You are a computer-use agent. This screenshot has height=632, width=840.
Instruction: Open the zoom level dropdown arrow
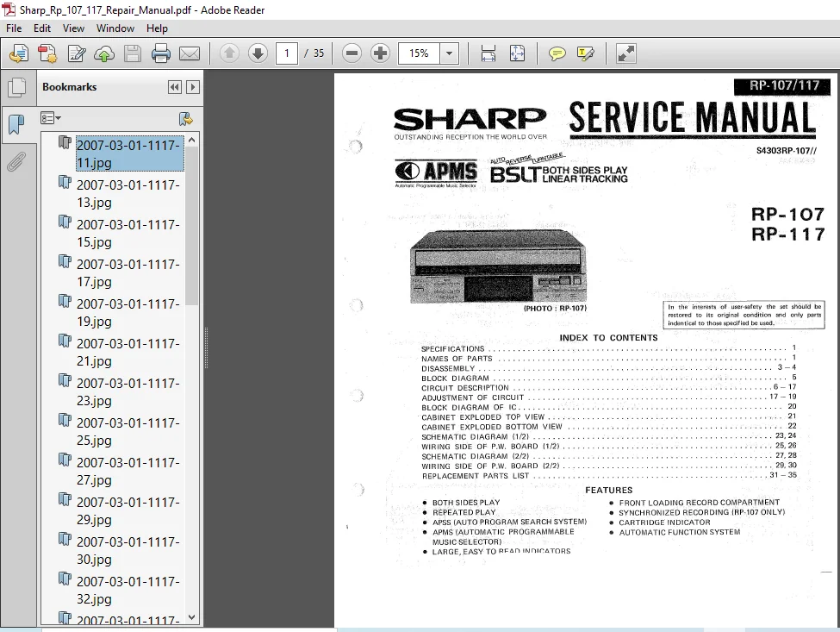[x=450, y=53]
